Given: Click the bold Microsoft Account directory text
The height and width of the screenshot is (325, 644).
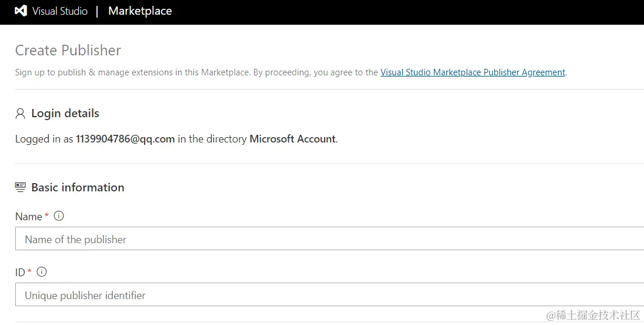Looking at the screenshot, I should (292, 140).
